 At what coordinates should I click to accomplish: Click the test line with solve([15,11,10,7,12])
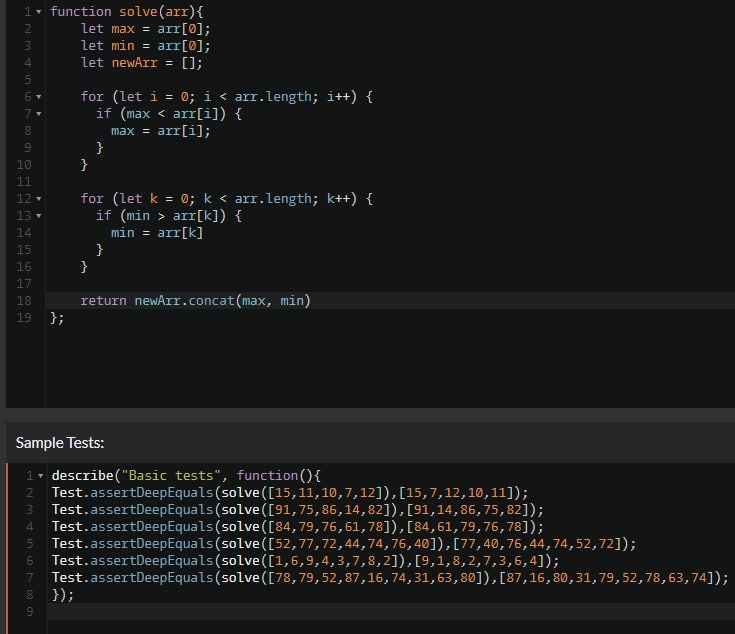click(290, 493)
